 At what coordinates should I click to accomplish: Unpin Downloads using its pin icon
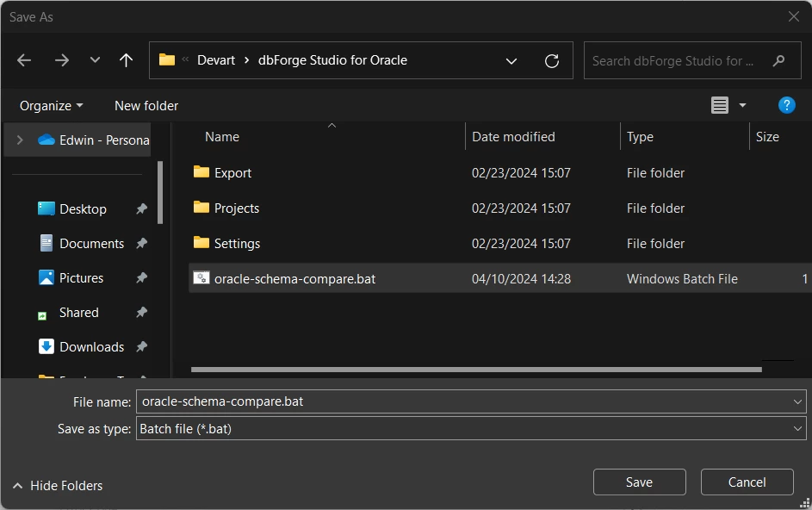coord(141,346)
